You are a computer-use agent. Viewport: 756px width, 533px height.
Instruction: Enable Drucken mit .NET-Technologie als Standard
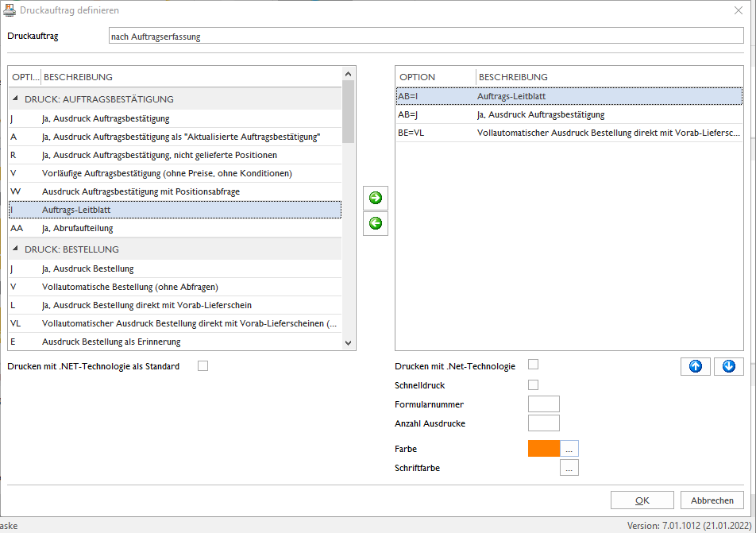[203, 366]
